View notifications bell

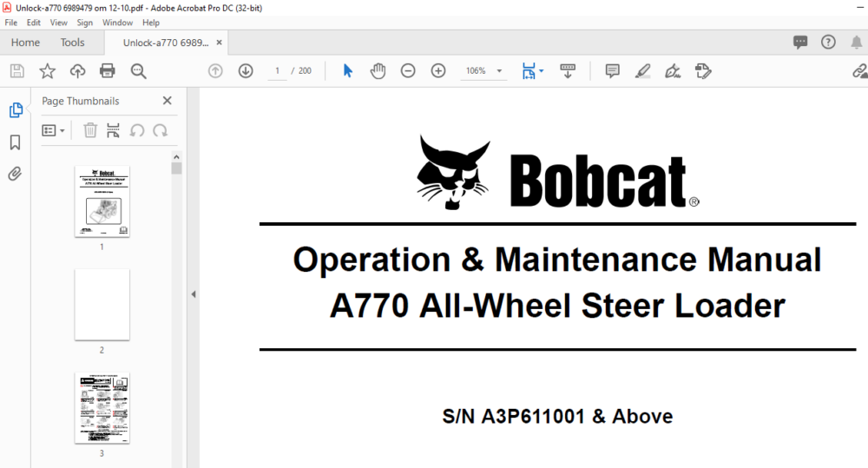(857, 42)
